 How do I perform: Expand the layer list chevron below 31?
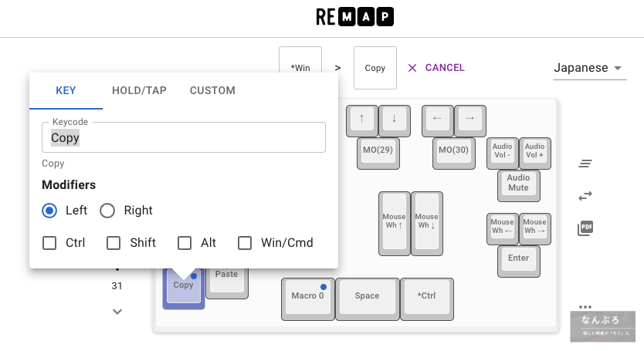point(117,312)
